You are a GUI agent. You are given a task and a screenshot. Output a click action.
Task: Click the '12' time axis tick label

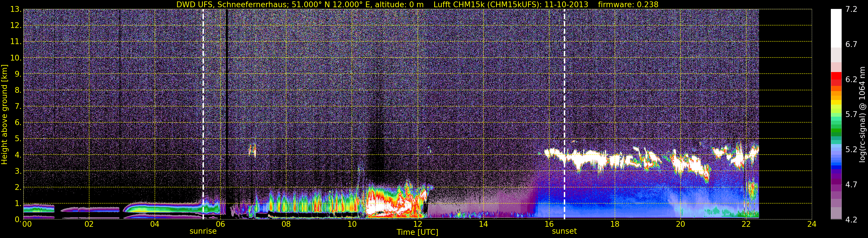click(x=417, y=224)
